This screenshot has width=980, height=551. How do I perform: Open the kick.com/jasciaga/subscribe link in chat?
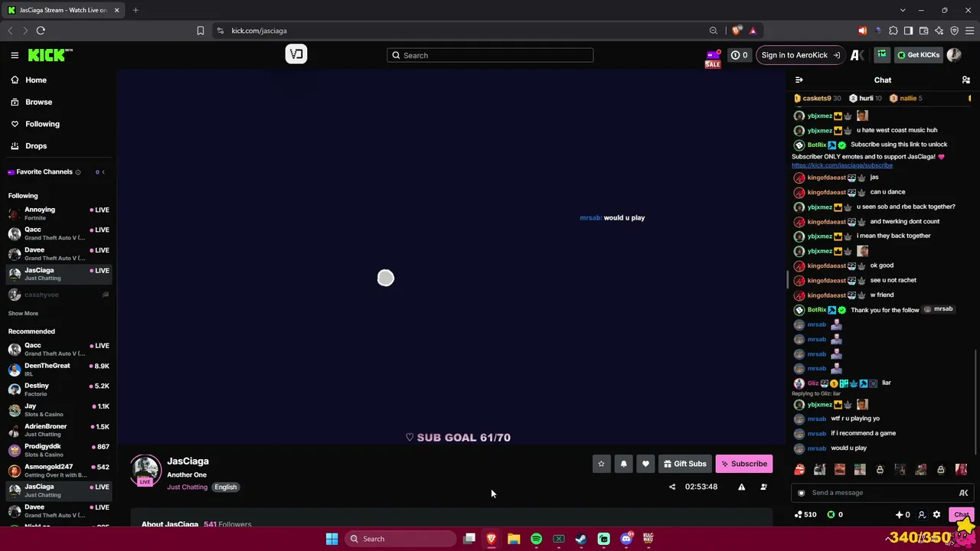tap(842, 165)
